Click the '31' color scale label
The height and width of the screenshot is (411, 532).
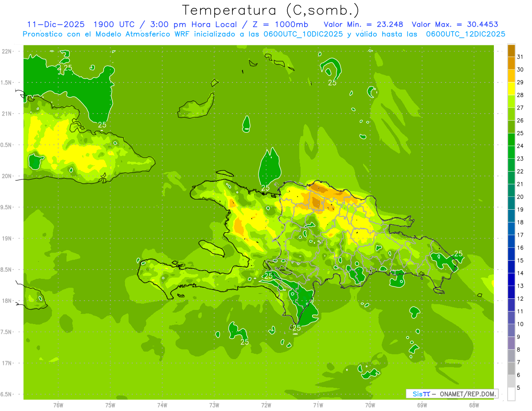pos(520,57)
